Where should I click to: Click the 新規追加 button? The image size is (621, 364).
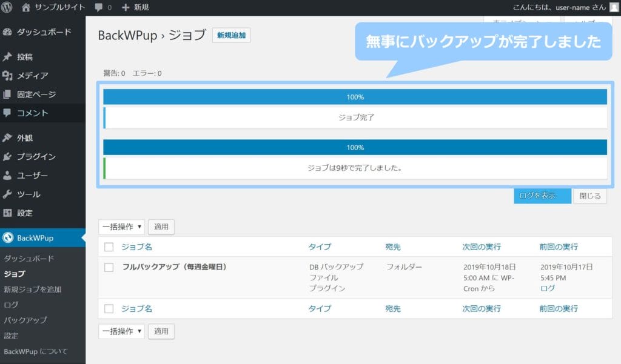pyautogui.click(x=231, y=35)
